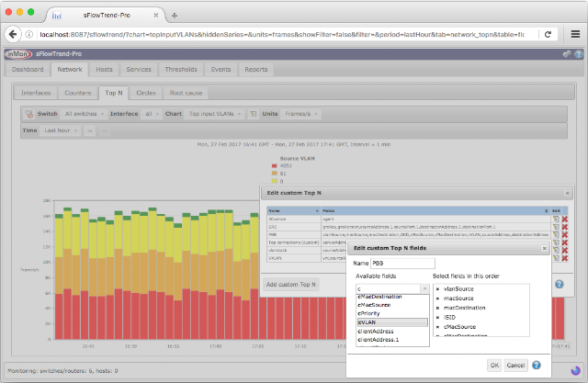Edit the PBB custom Top N row

tap(555, 234)
